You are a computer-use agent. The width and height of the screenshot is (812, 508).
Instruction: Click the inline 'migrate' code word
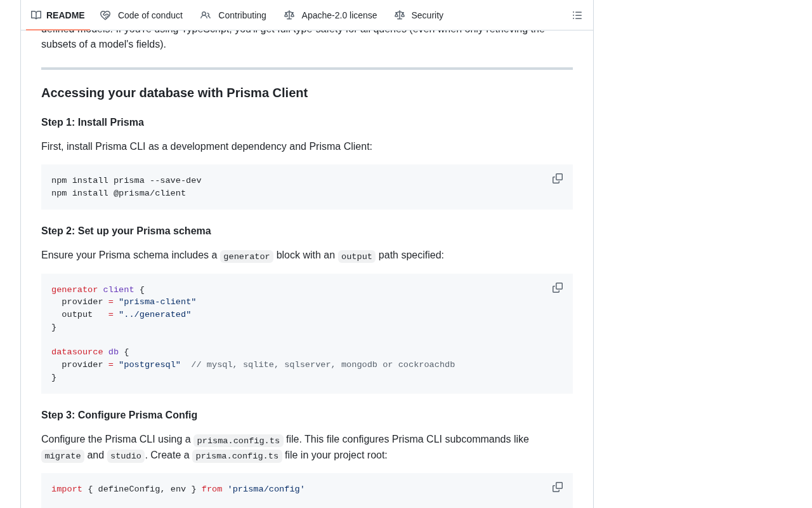63,456
